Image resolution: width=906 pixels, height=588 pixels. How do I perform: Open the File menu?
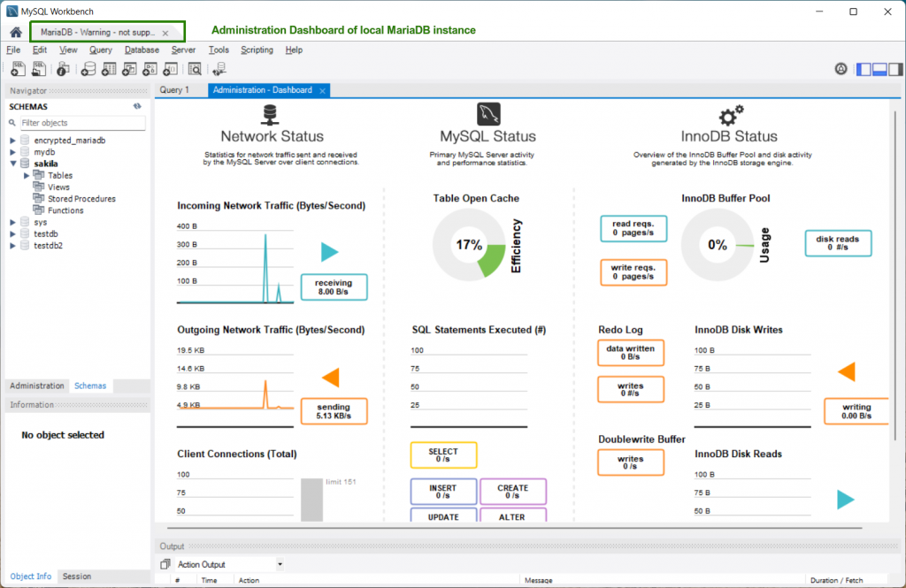click(13, 50)
